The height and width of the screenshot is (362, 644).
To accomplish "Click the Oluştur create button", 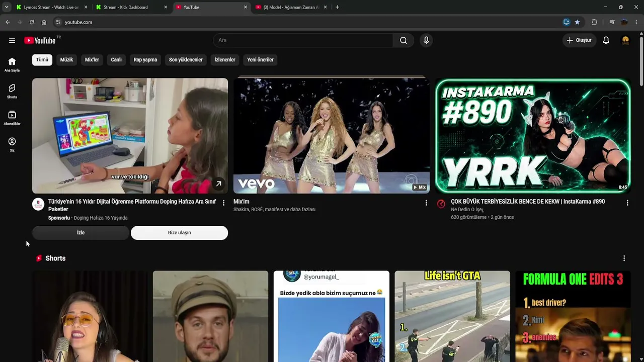I will click(x=579, y=40).
